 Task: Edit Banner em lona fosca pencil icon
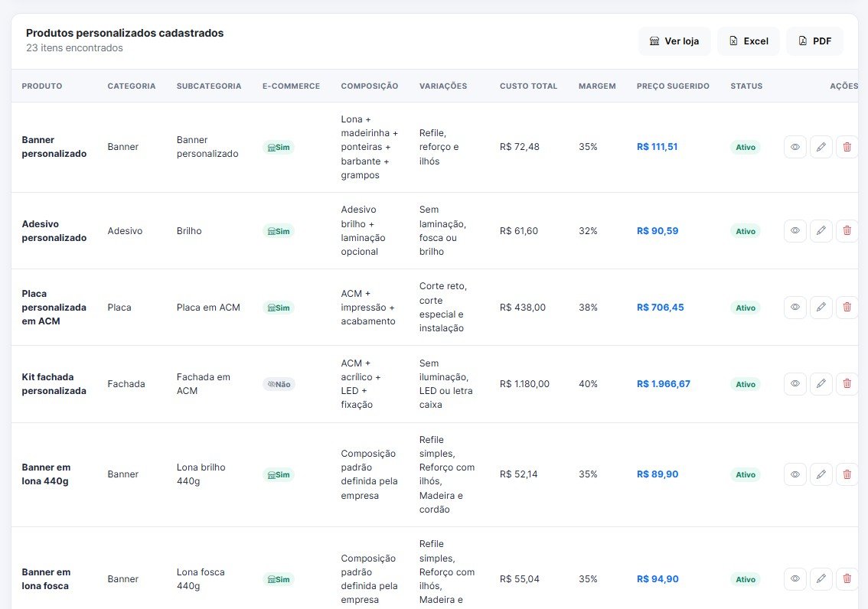click(x=821, y=579)
